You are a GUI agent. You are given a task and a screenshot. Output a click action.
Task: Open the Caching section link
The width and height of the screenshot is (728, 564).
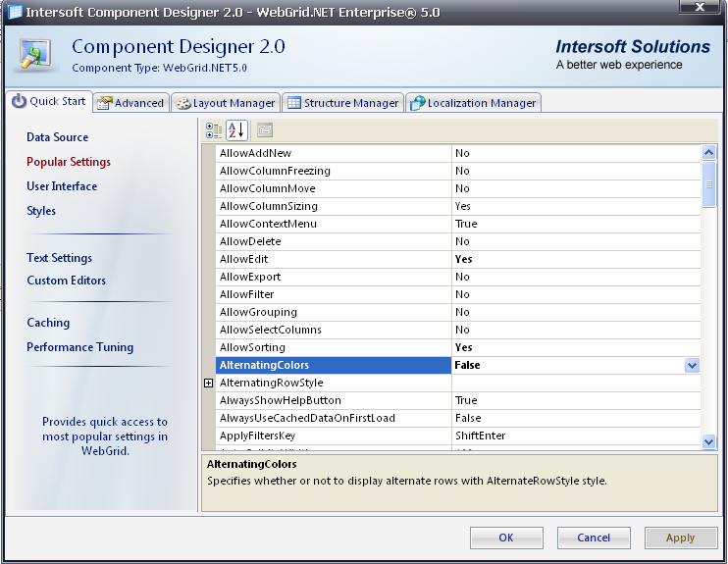coord(48,323)
